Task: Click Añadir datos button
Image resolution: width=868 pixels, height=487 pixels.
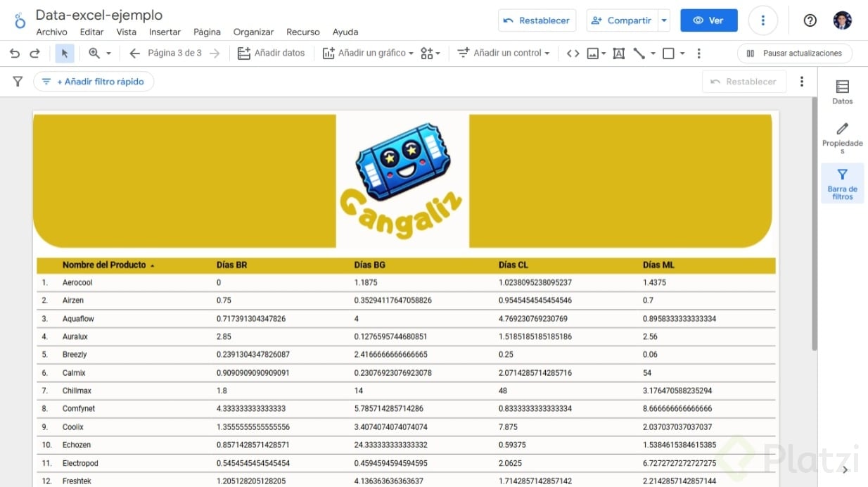Action: 271,53
